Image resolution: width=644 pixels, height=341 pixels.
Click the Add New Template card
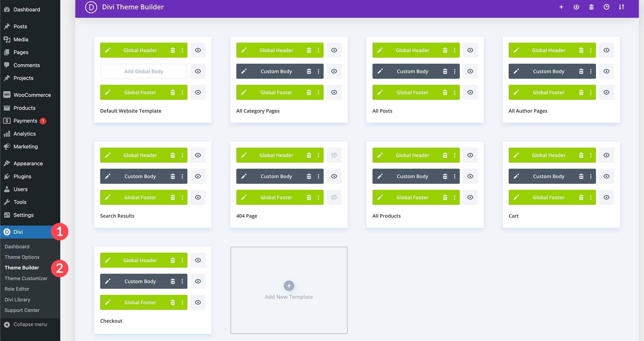coord(289,290)
